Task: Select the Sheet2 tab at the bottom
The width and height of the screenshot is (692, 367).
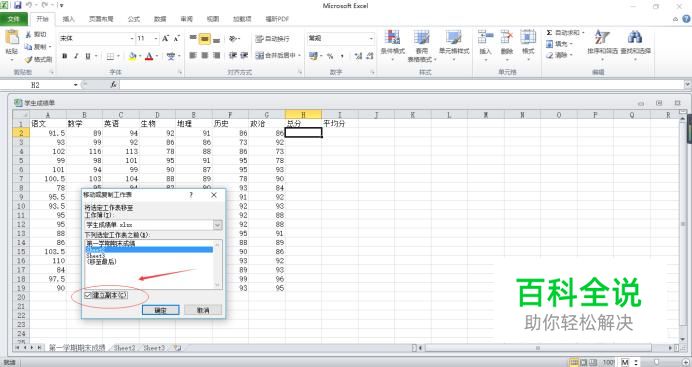Action: click(x=124, y=348)
